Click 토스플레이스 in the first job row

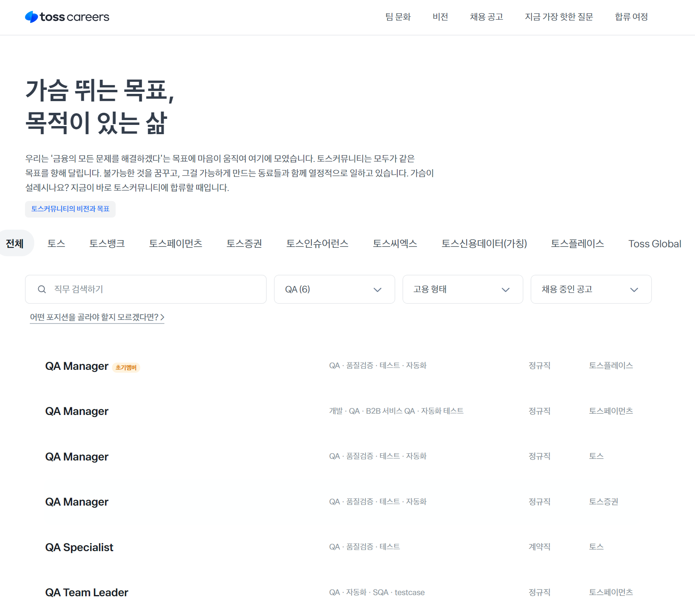click(x=611, y=365)
